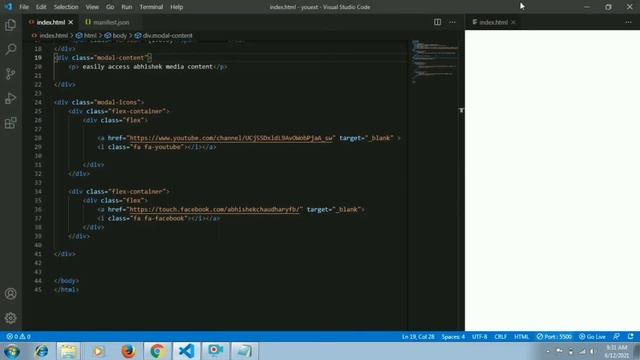This screenshot has height=360, width=640.
Task: Click the split editor right icon
Action: 437,22
